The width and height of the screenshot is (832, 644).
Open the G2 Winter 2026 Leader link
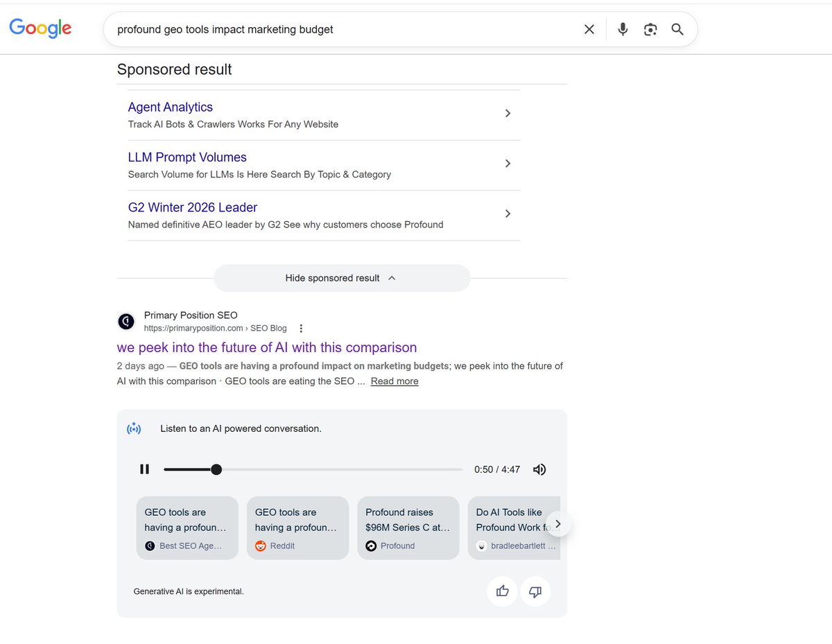[x=193, y=207]
